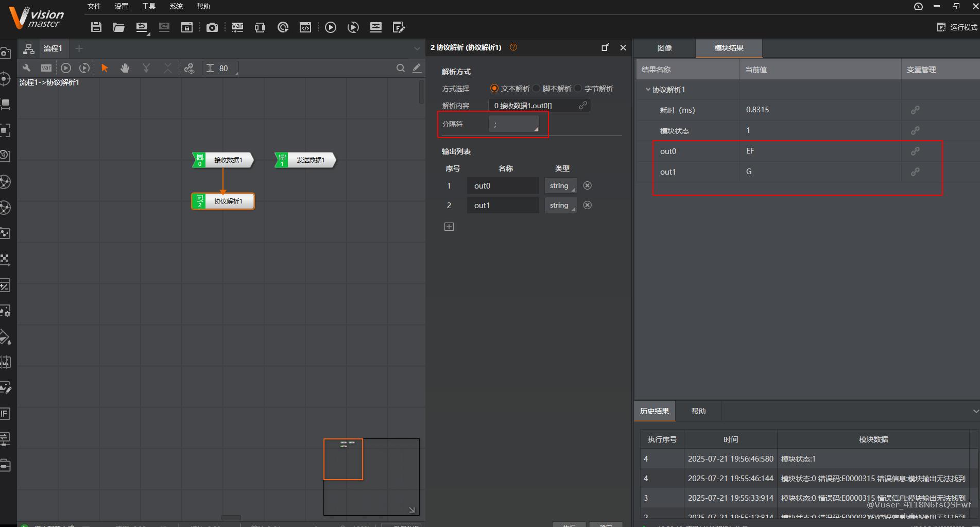Run the flow once from flow toolbar
Screen dimensions: 980x527
66,68
